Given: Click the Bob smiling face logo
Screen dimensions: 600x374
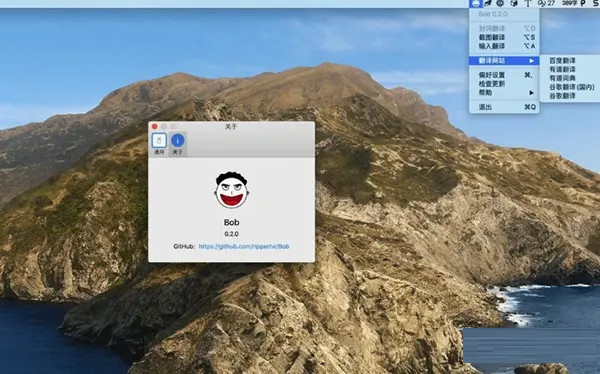Looking at the screenshot, I should tap(231, 190).
